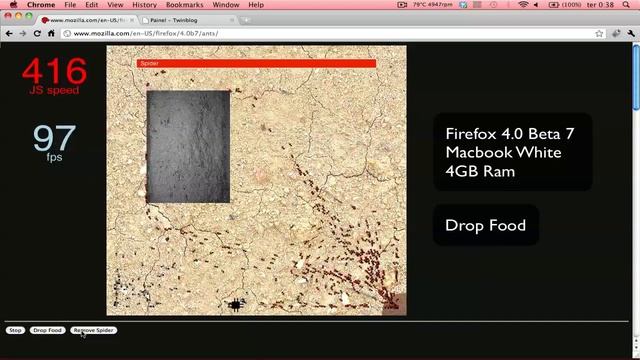Click the Time Machine clock icon
The width and height of the screenshot is (640, 360).
click(493, 5)
